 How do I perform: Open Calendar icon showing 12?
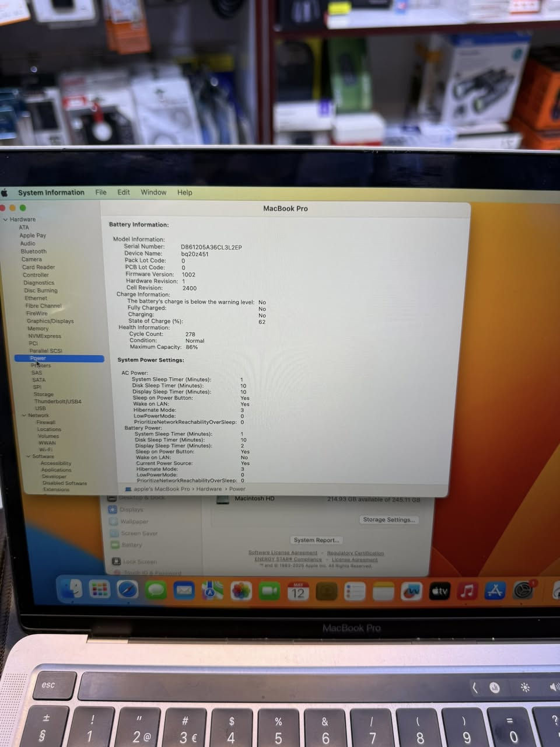(x=298, y=592)
